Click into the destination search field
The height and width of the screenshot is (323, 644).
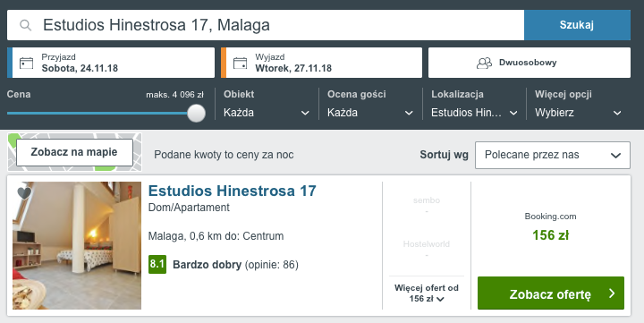266,25
